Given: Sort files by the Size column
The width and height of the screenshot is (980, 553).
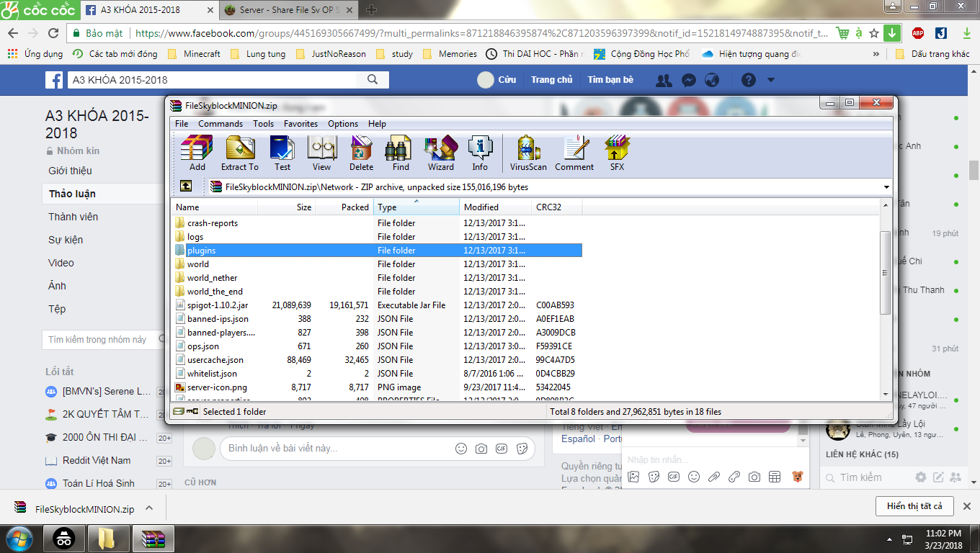Looking at the screenshot, I should click(287, 207).
